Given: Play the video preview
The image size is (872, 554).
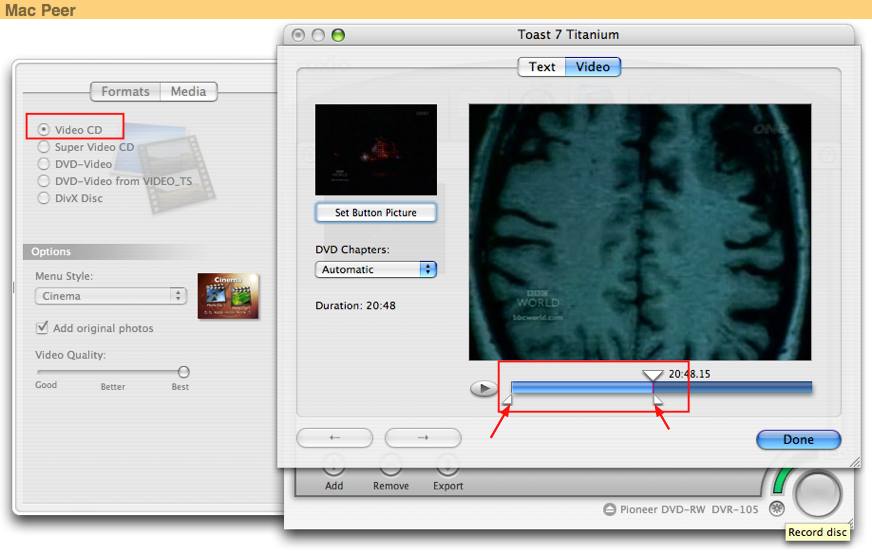Looking at the screenshot, I should tap(484, 388).
